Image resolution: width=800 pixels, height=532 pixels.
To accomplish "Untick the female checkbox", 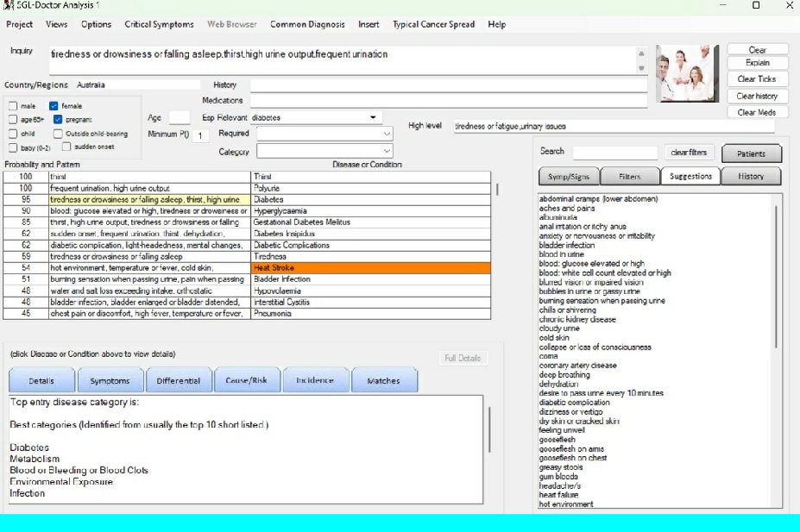I will pyautogui.click(x=54, y=106).
